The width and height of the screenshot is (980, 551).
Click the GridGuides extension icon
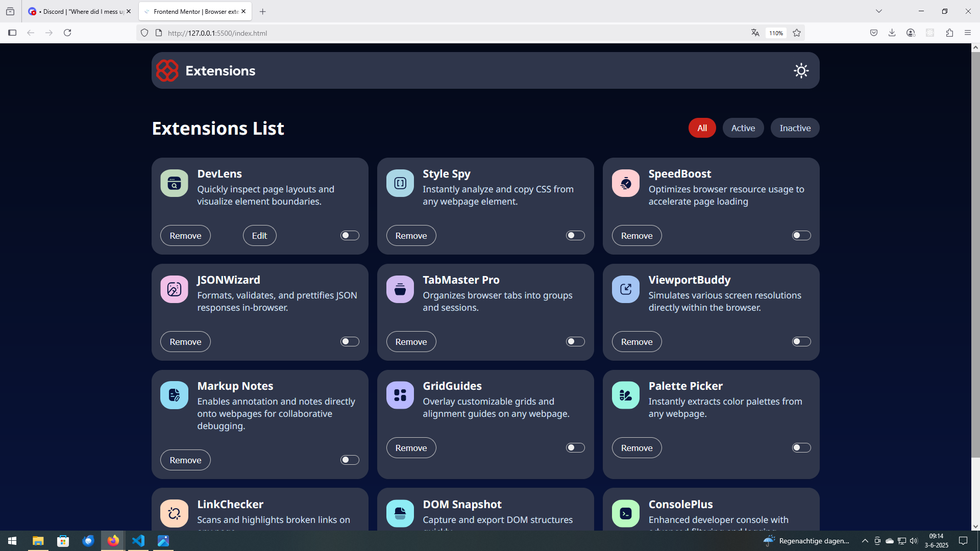coord(400,395)
